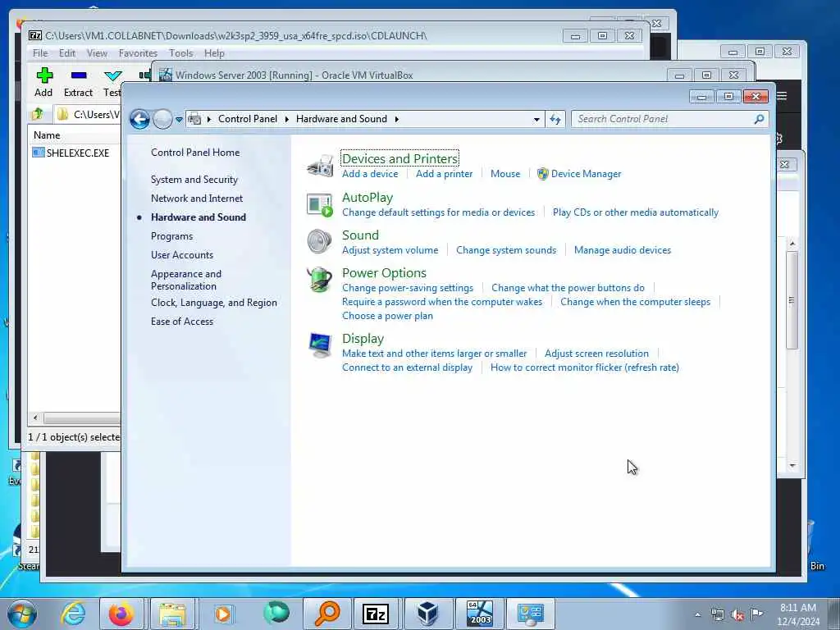840x630 pixels.
Task: Open User Accounts in sidebar
Action: pyautogui.click(x=181, y=255)
